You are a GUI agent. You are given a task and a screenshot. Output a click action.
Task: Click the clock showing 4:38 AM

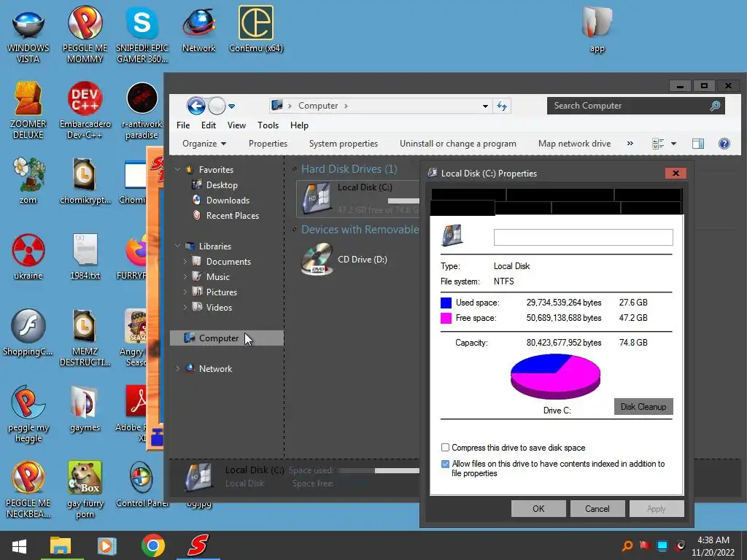tap(713, 540)
